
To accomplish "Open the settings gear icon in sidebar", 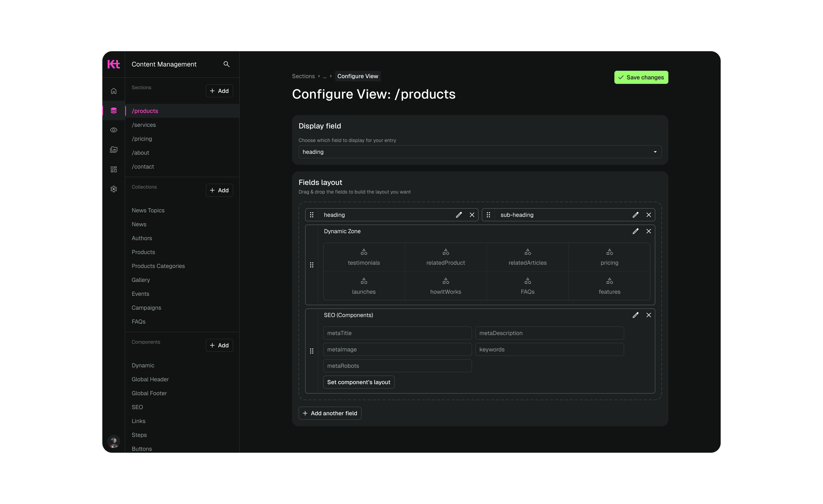I will tap(114, 189).
